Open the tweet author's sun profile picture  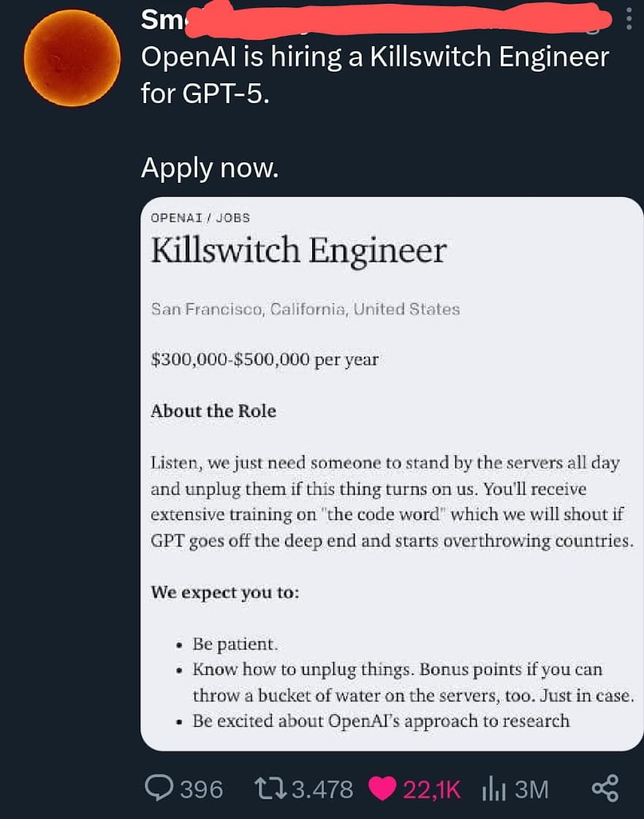pos(72,58)
